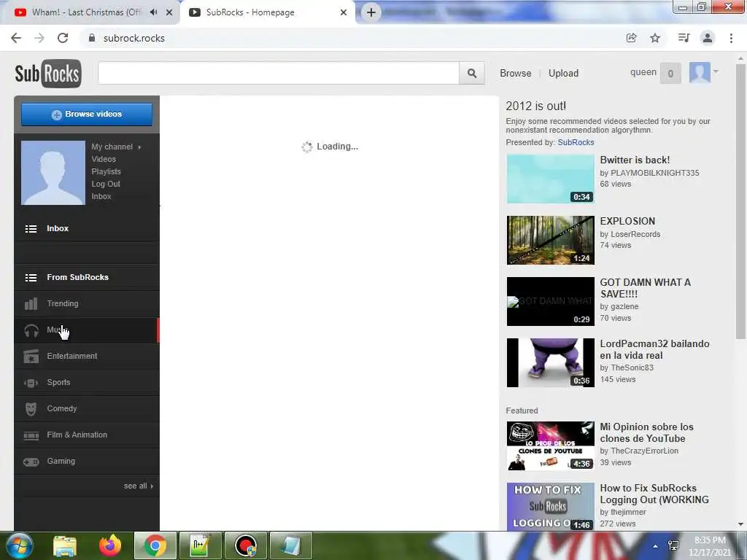Click see all categories
Image resolution: width=747 pixels, height=560 pixels.
pos(138,486)
